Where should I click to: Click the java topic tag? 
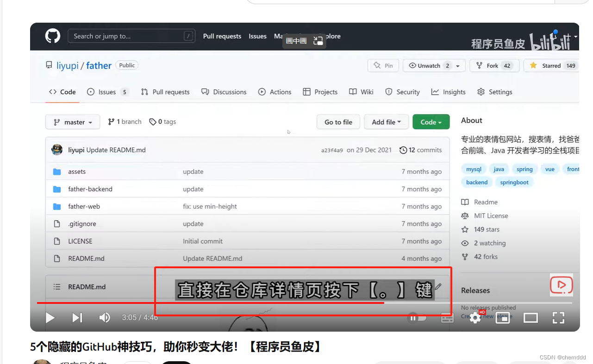[x=499, y=169]
